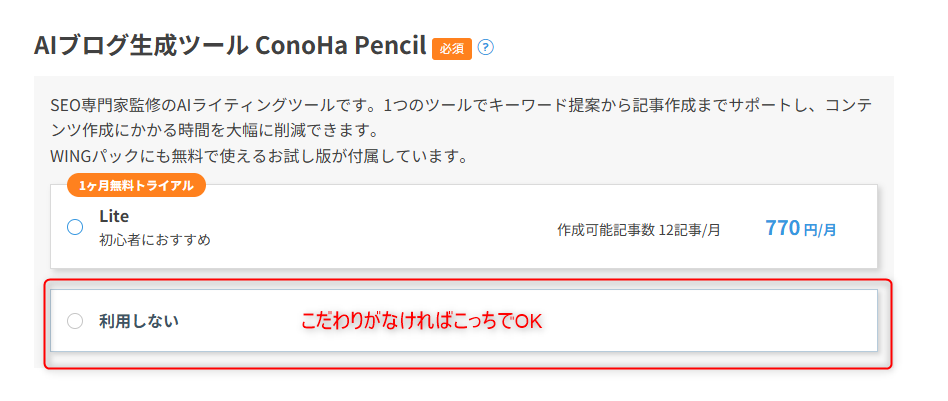The height and width of the screenshot is (401, 948).
Task: Click the 利用しない option label
Action: tap(138, 321)
